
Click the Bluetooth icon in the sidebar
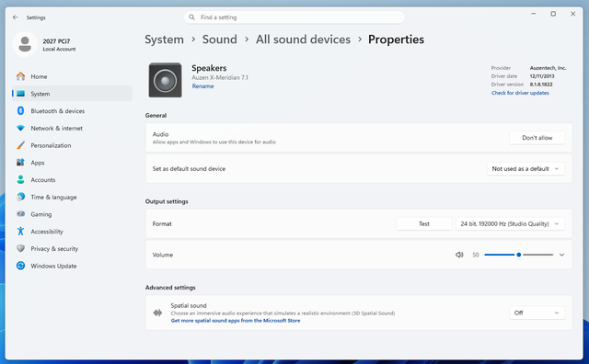point(20,110)
